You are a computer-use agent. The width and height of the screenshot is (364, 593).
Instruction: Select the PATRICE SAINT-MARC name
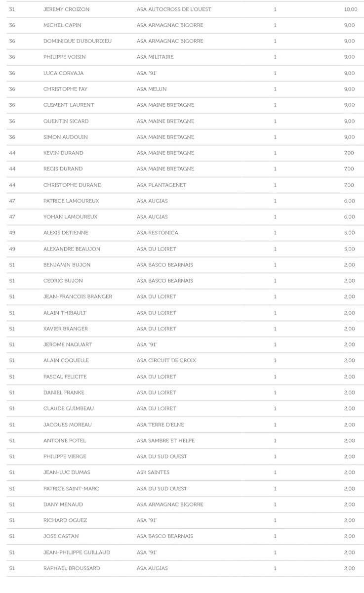[71, 489]
